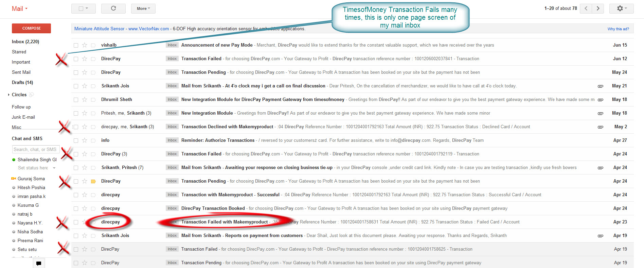Star the vishalb Announcement email
Screen dimensions: 644x268
tap(85, 45)
